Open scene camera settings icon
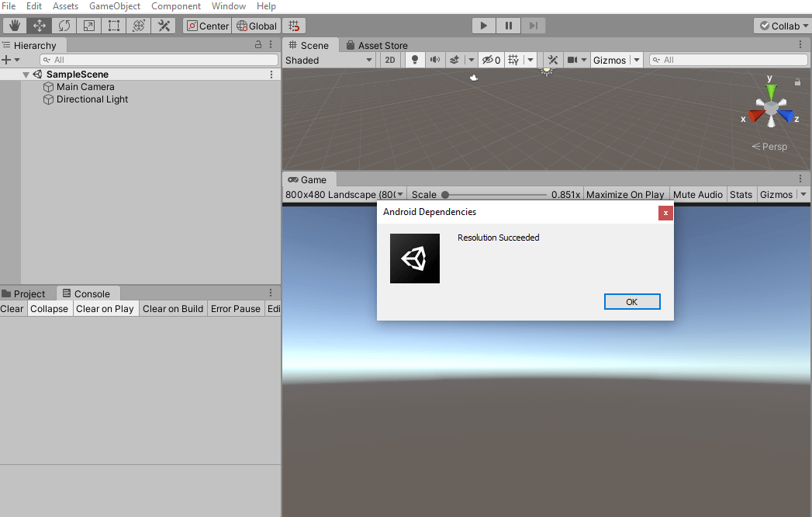812x517 pixels. click(x=572, y=60)
